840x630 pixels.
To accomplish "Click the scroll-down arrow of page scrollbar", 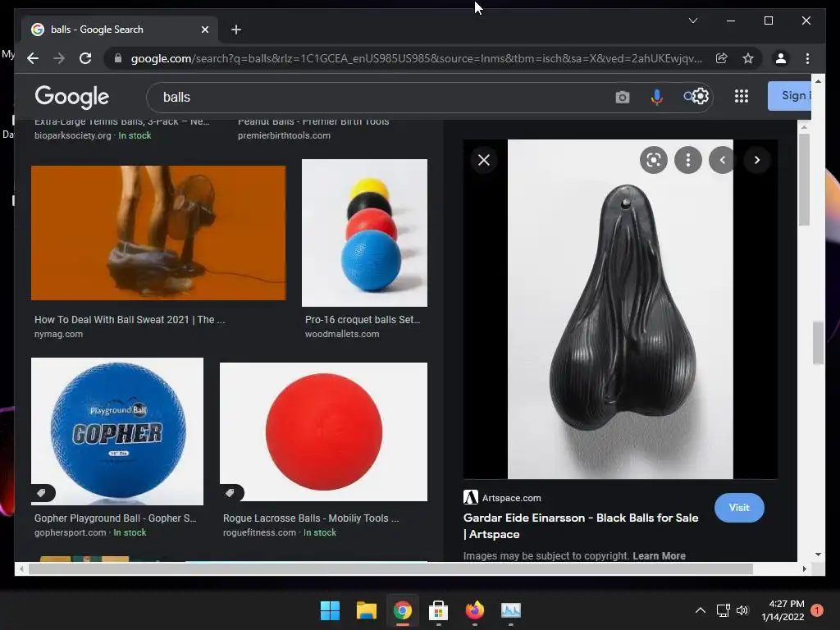I will (x=818, y=555).
